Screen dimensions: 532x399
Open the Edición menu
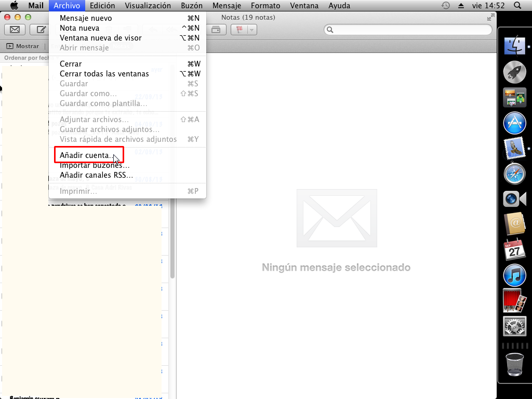102,6
